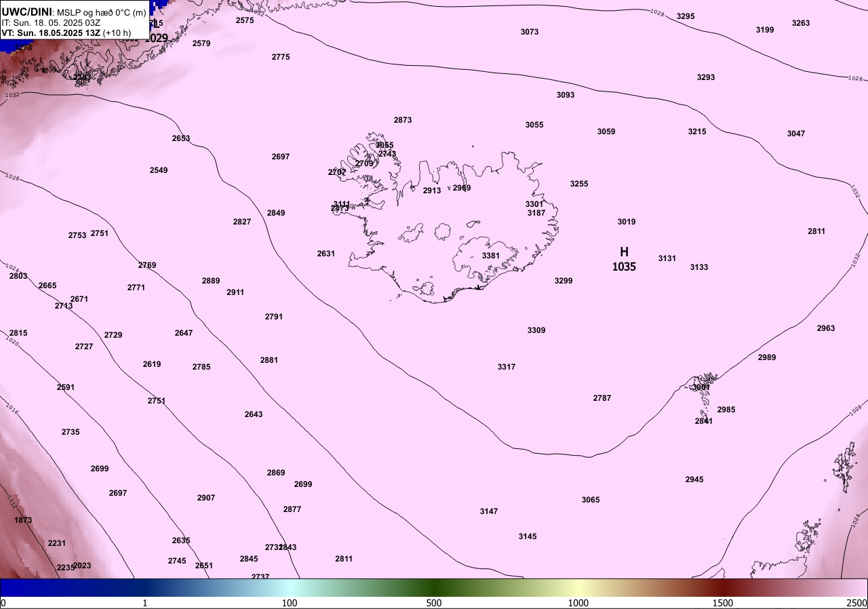Viewport: 868px width, 609px height.
Task: Click the 1020 isobar label
Action: [x=13, y=342]
